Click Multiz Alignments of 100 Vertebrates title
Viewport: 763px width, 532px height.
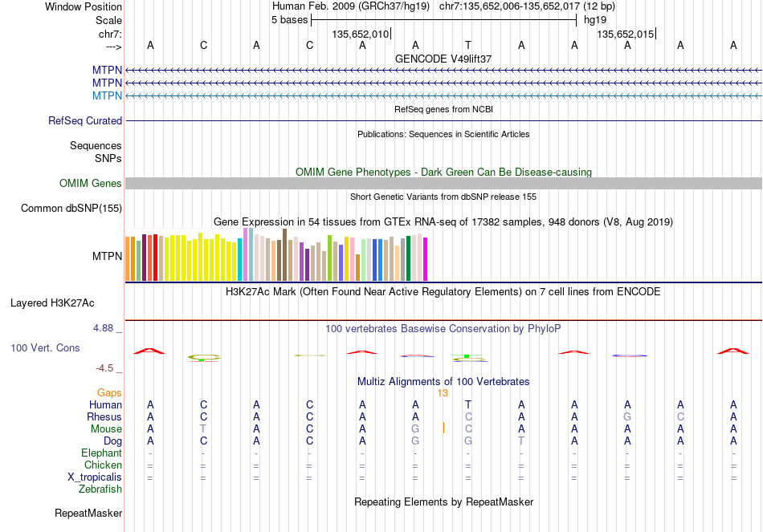click(x=443, y=382)
